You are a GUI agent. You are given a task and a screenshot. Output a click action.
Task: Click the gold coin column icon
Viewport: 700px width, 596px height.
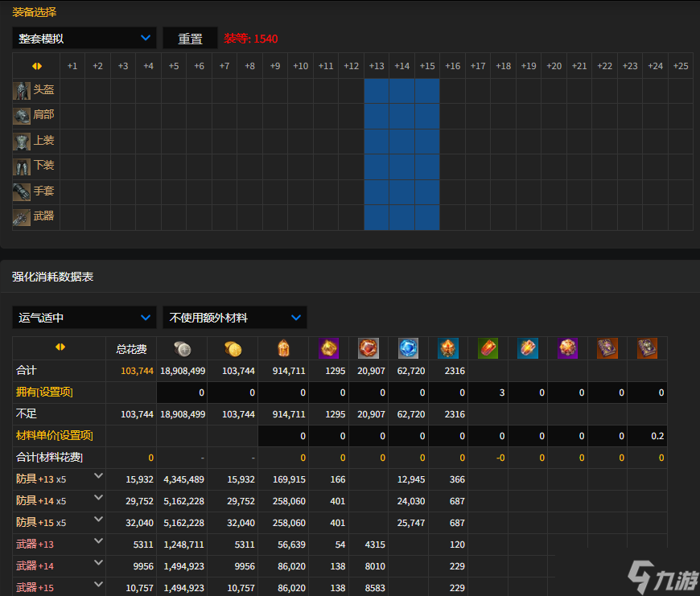point(233,349)
